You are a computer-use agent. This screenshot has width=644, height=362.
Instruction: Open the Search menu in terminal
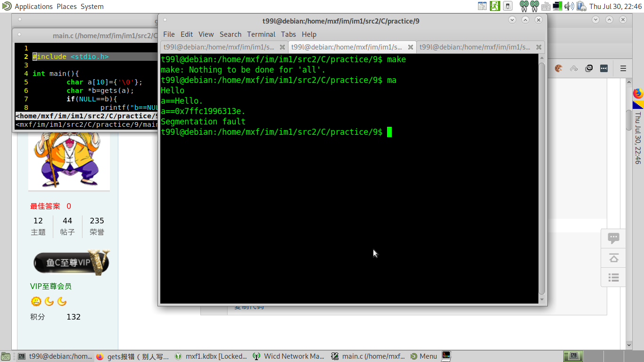click(231, 34)
